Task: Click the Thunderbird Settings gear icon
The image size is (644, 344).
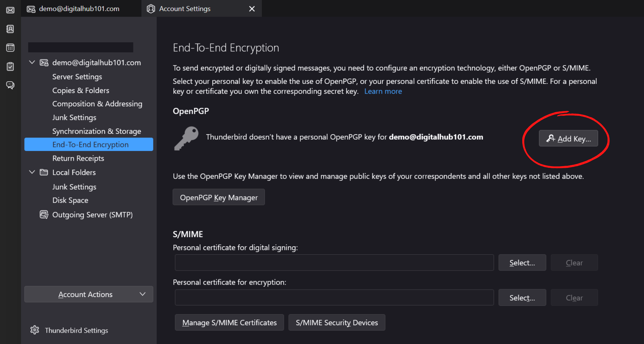Action: coord(35,330)
